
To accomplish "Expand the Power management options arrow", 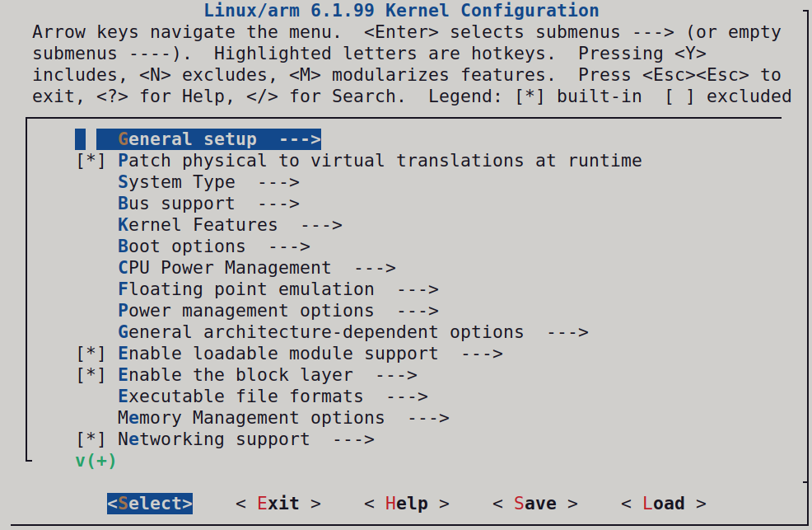I will coord(417,311).
